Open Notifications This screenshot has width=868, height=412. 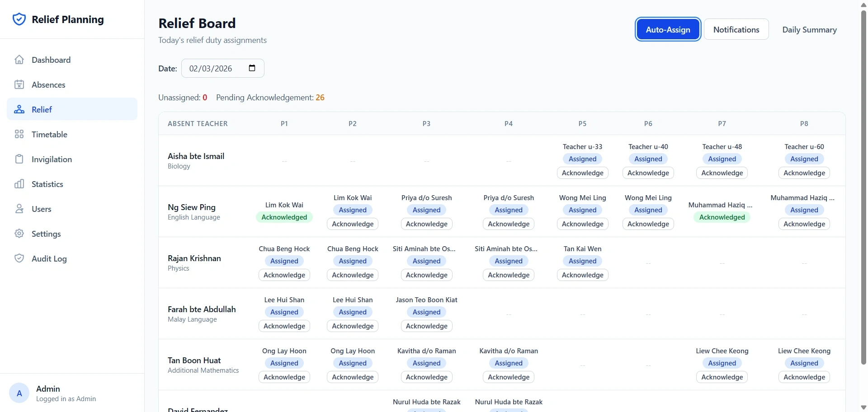736,29
